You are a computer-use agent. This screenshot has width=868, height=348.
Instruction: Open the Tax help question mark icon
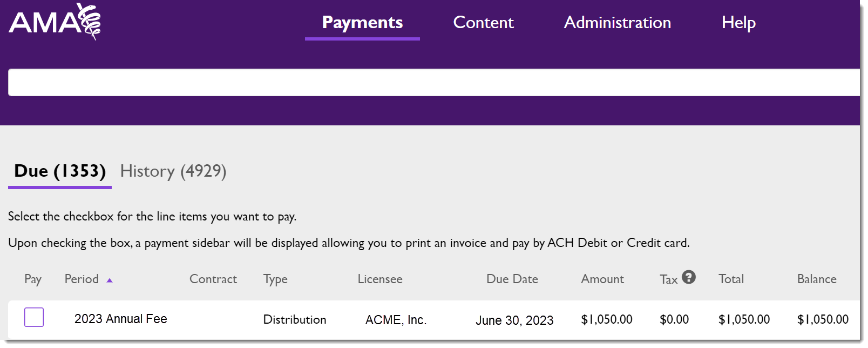coord(688,277)
